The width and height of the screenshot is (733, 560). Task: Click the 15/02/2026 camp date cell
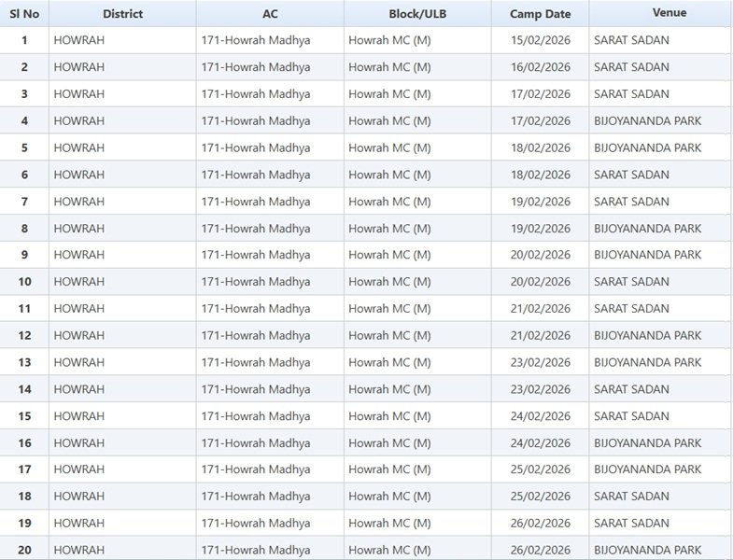pos(541,40)
